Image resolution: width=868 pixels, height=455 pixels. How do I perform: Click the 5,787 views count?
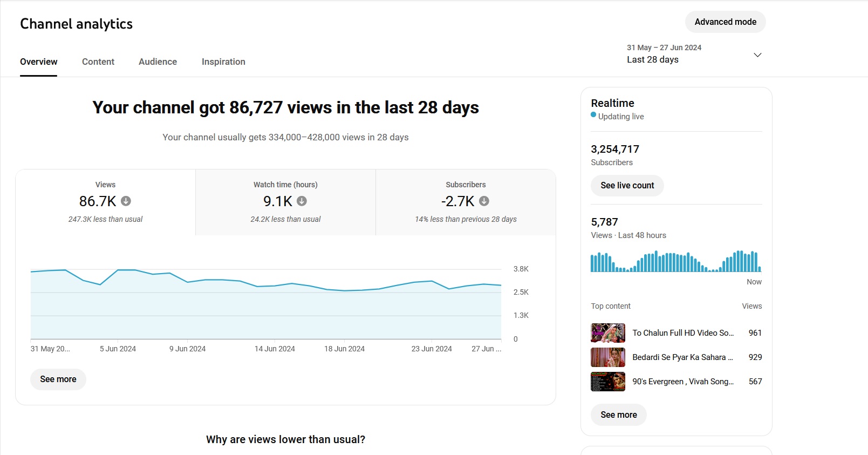(x=604, y=222)
